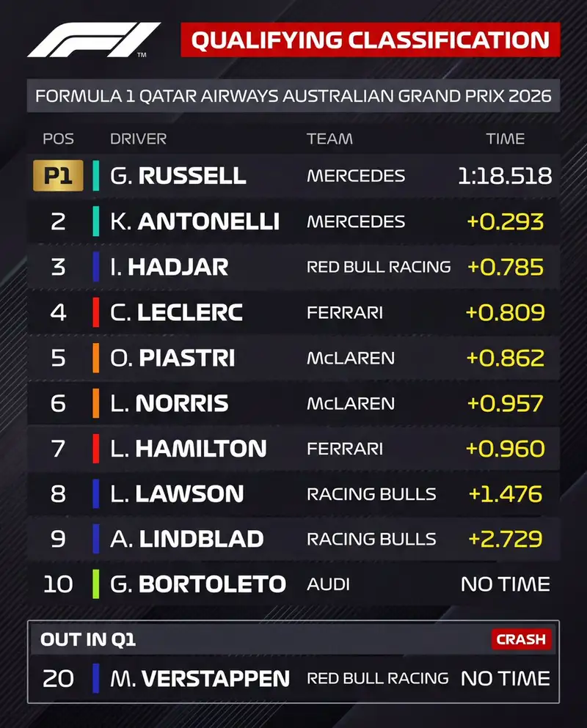This screenshot has width=587, height=728.
Task: Click Ferrari red bar beside Leclerc
Action: (95, 312)
